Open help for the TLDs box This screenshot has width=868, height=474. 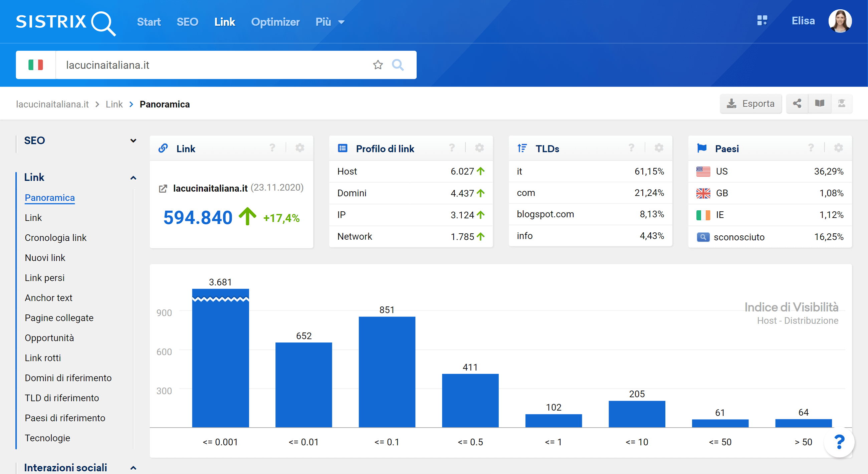tap(631, 148)
